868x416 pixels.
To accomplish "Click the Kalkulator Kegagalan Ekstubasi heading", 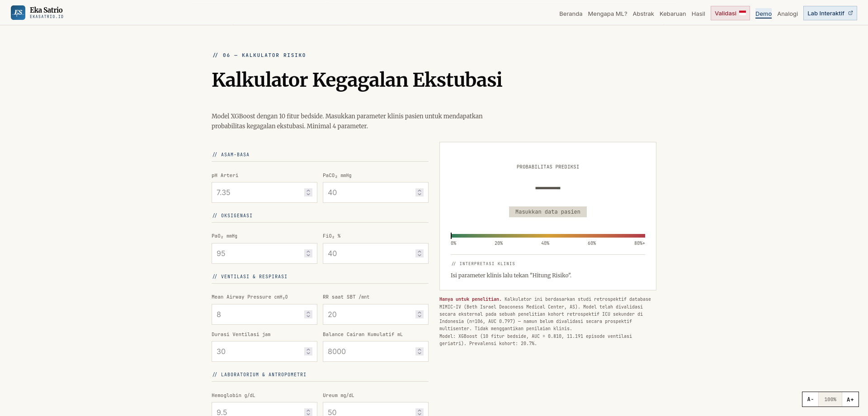I will (357, 80).
